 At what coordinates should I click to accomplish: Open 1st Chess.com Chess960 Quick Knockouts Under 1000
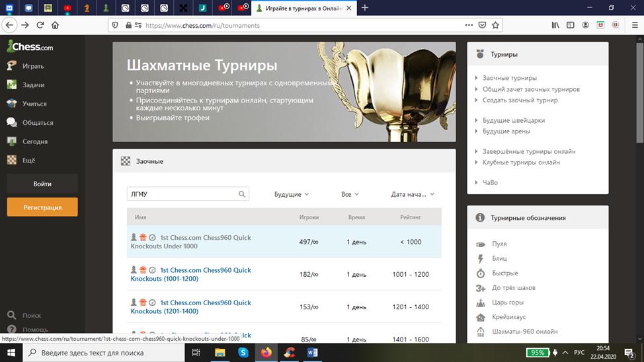[191, 242]
